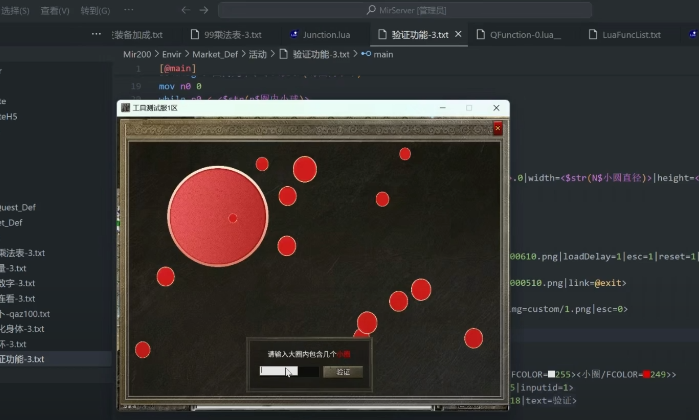Viewport: 699px width, 420px height.
Task: Switch to the Junction.lua tab
Action: [320, 34]
